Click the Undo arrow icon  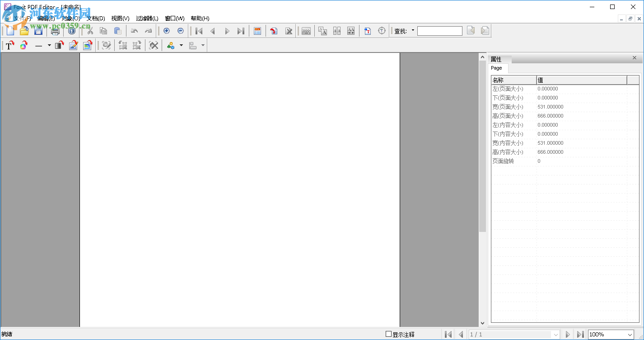(135, 31)
